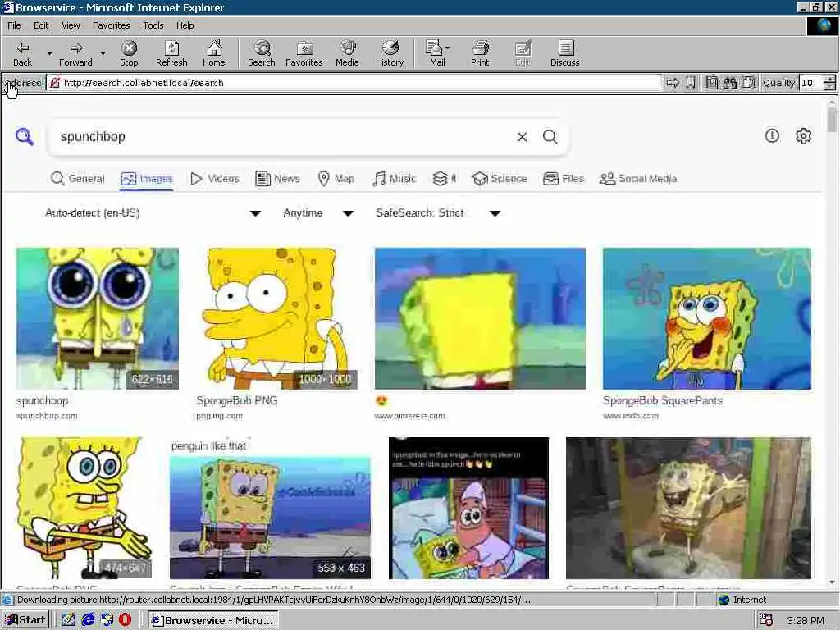Open the Forward history dropdown arrow
840x630 pixels.
tap(103, 54)
